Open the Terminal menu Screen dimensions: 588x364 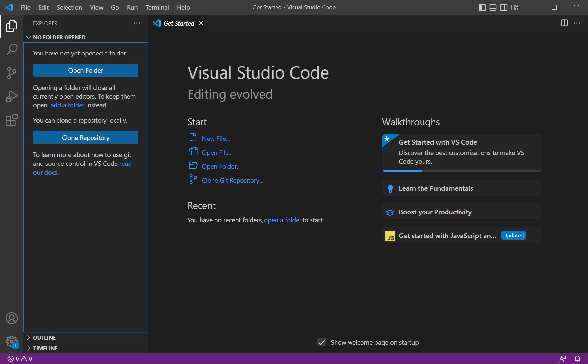coord(157,7)
